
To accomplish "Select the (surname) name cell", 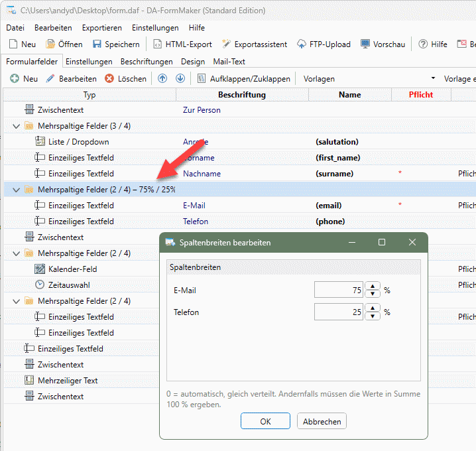I will tap(335, 173).
